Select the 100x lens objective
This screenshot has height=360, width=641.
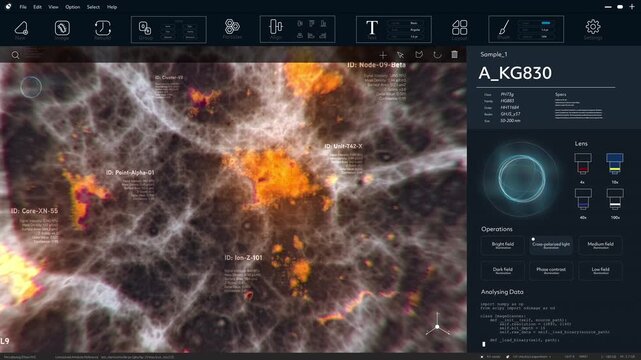click(x=615, y=199)
